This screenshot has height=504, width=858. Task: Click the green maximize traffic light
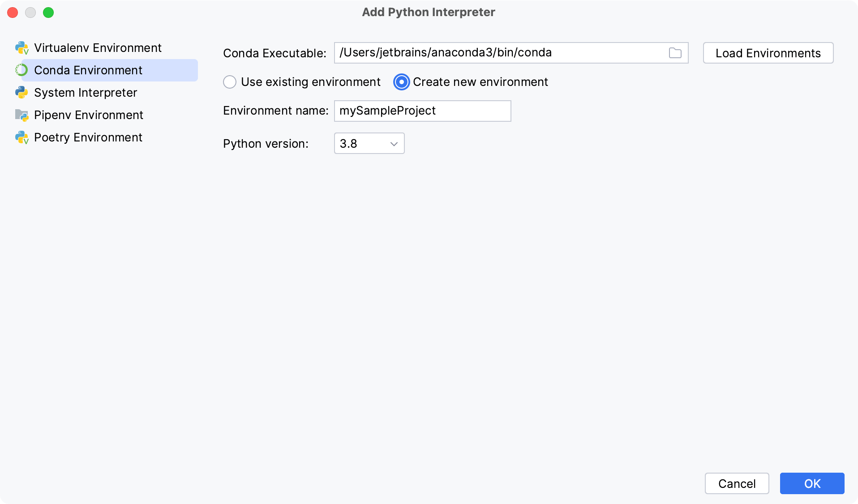[x=48, y=13]
